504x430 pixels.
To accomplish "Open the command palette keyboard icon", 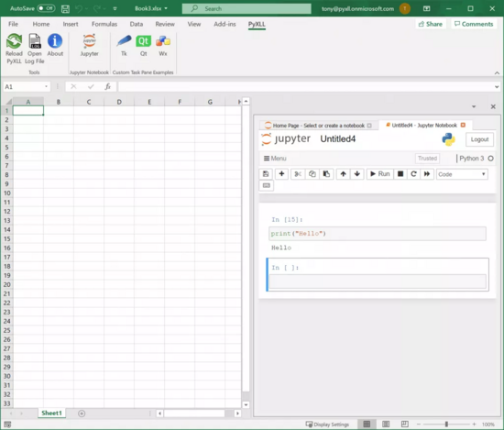I will pyautogui.click(x=267, y=185).
